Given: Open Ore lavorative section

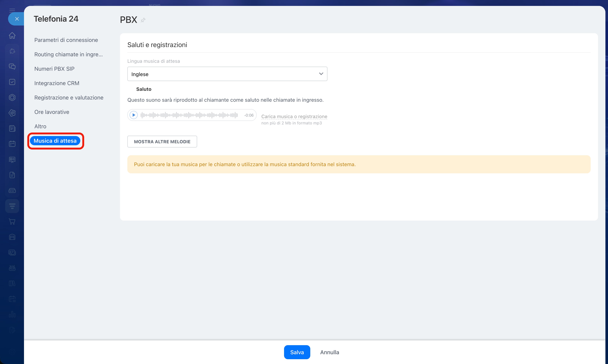Looking at the screenshot, I should click(52, 112).
